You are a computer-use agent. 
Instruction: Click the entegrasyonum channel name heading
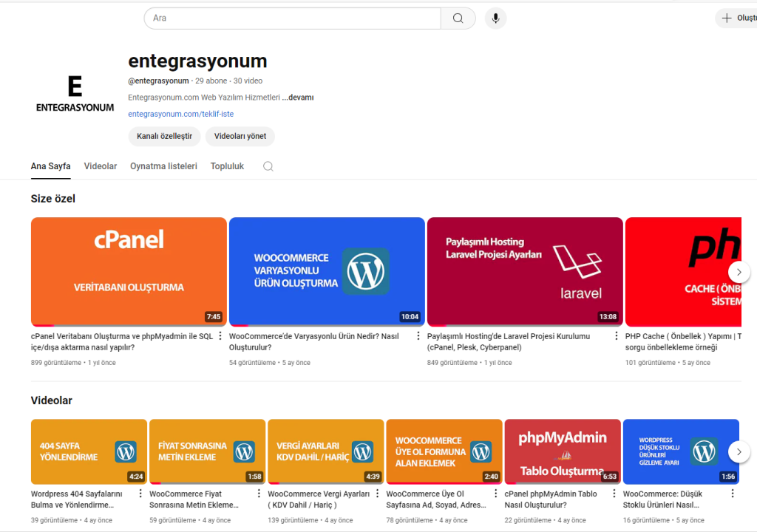tap(197, 61)
